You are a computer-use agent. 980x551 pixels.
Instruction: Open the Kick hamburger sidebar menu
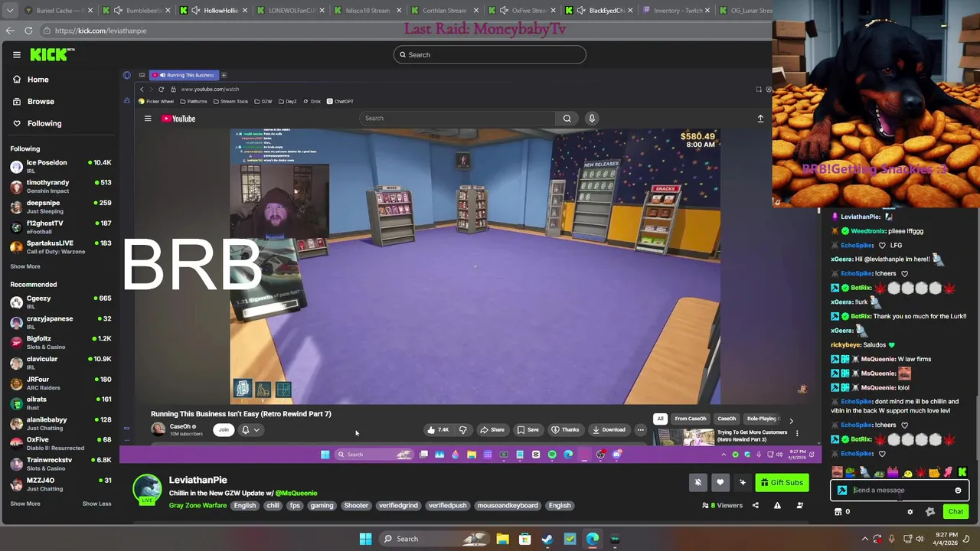(16, 54)
